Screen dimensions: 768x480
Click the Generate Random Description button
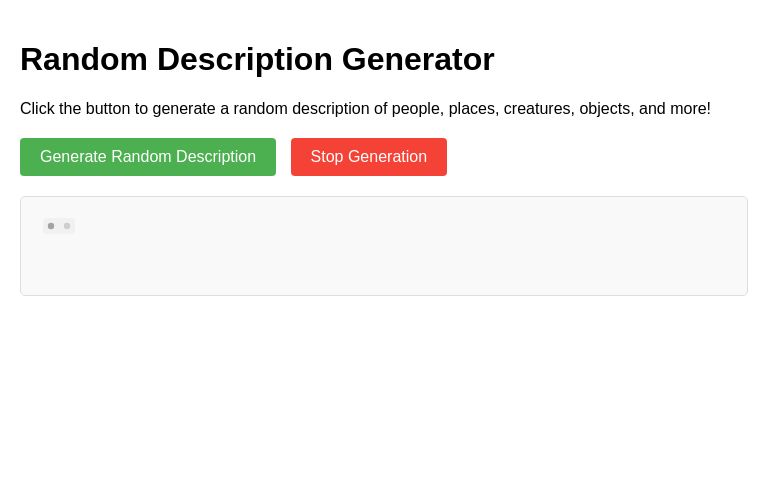click(148, 157)
